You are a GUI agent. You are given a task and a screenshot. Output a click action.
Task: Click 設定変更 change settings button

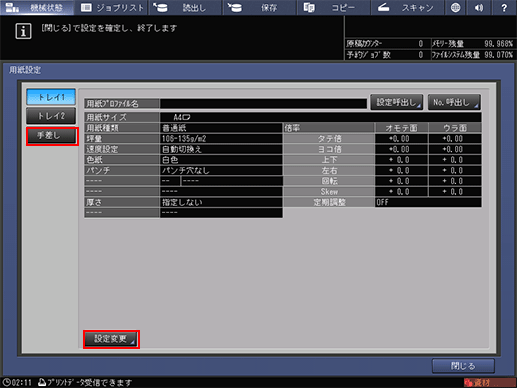coord(111,339)
